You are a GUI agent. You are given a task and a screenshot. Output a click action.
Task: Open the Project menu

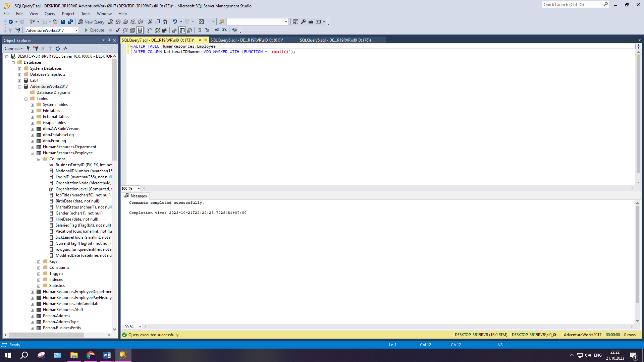[68, 14]
